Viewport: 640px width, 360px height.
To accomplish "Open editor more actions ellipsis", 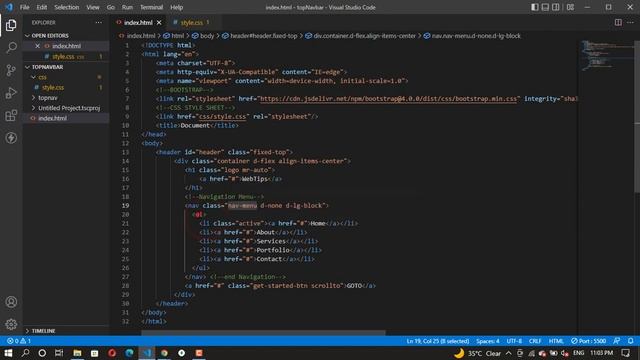I will coord(631,22).
